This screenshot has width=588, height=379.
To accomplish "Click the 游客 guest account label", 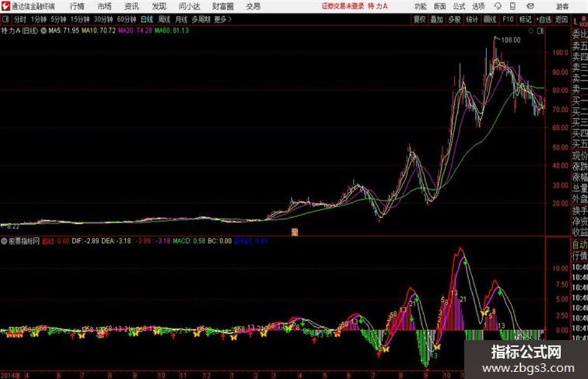I will pos(562,6).
